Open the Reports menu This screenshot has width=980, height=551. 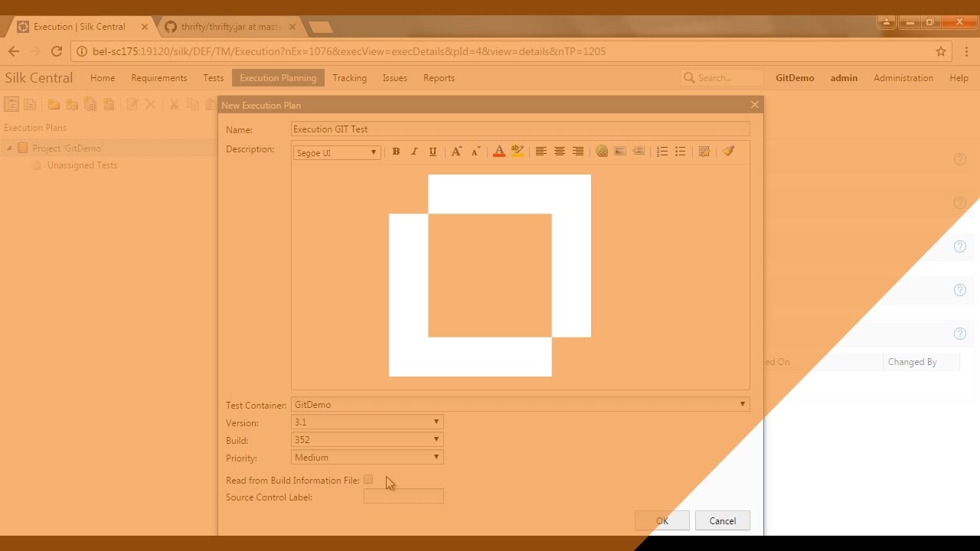coord(439,78)
